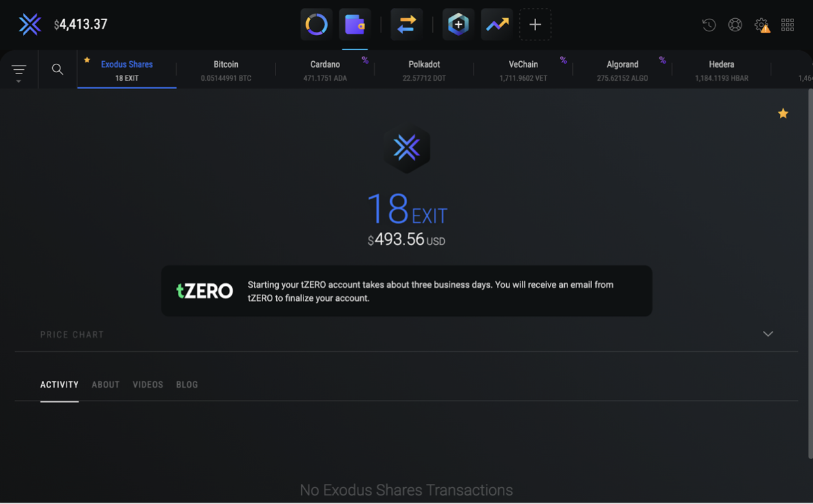Click the dashed add-app plus button

535,25
